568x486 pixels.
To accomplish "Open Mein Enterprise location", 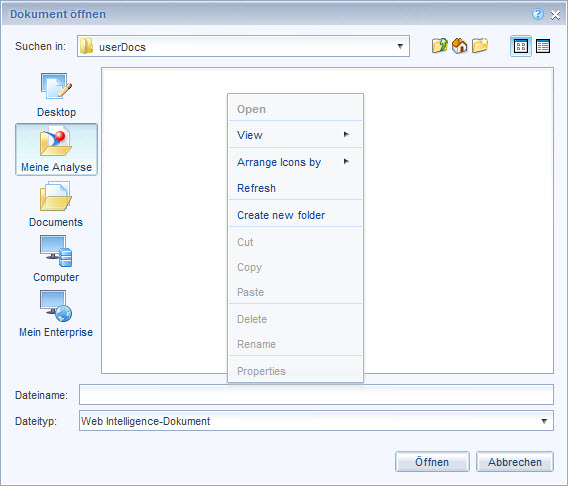I will tap(56, 314).
